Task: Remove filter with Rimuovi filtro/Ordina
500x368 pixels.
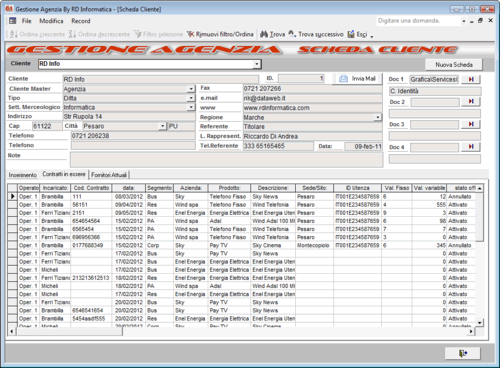Action: click(220, 34)
